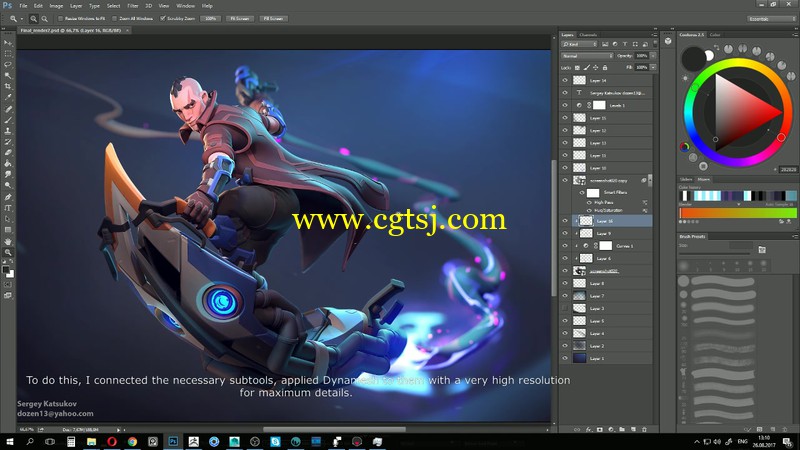Viewport: 800px width, 450px height.
Task: Open Zoom tool preset picker arrow
Action: (x=21, y=19)
